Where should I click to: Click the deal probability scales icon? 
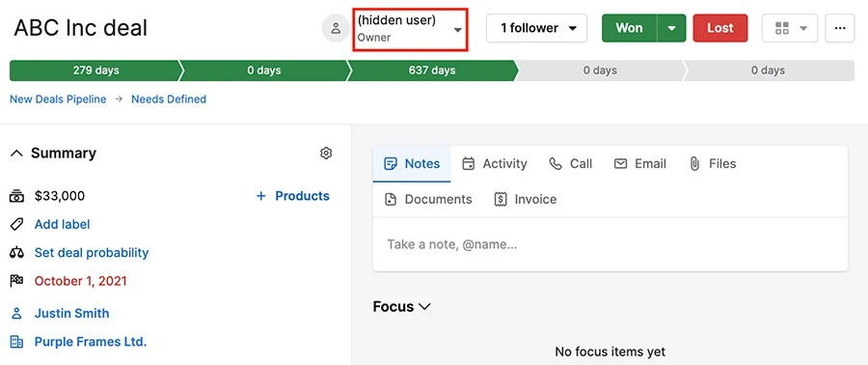(16, 253)
